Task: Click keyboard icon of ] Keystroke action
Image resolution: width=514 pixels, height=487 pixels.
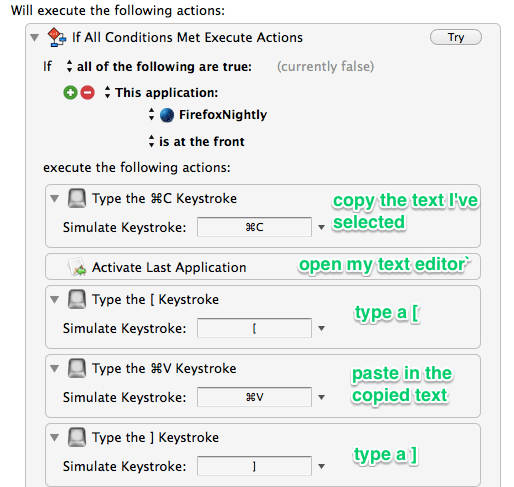Action: [x=77, y=437]
